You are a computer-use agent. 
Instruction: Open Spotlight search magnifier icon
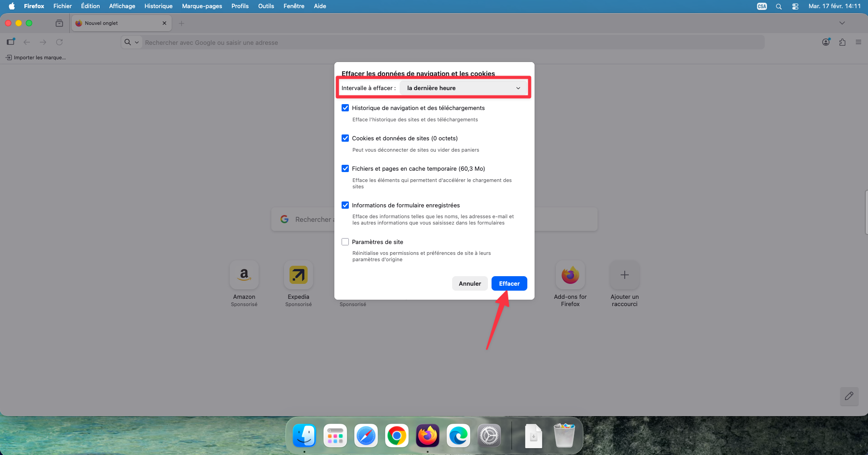click(779, 6)
